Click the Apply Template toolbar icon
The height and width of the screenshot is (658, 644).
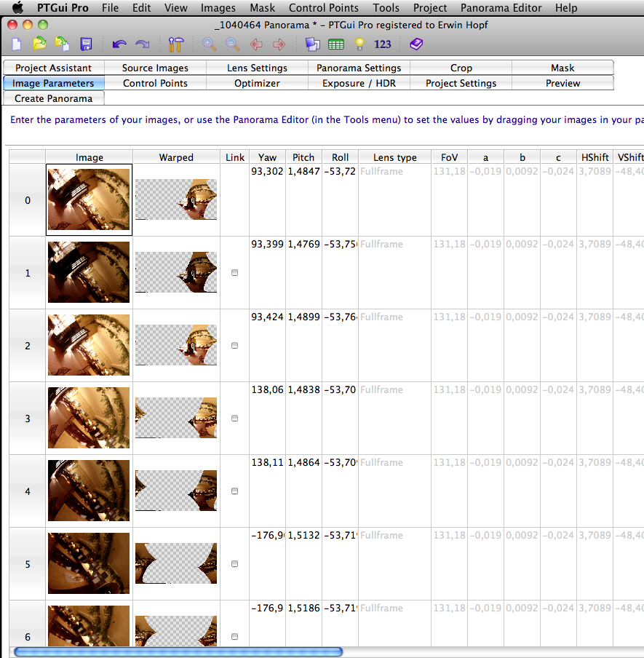pyautogui.click(x=63, y=44)
